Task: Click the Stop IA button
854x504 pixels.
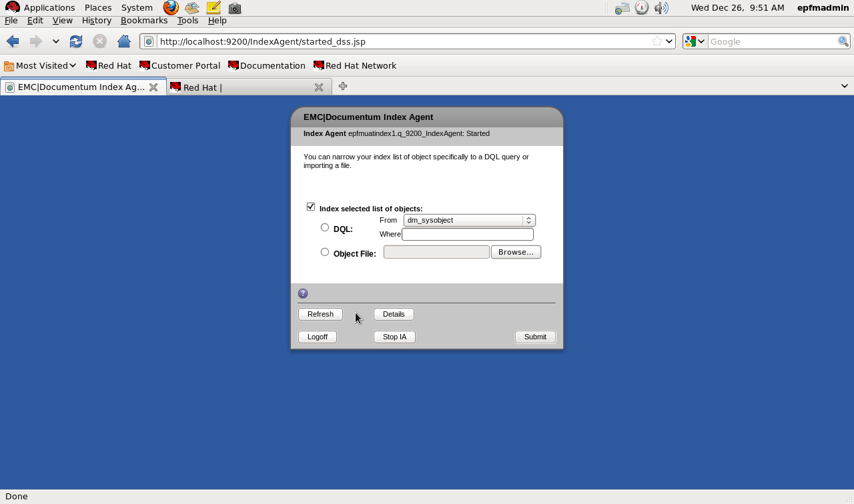Action: 394,337
